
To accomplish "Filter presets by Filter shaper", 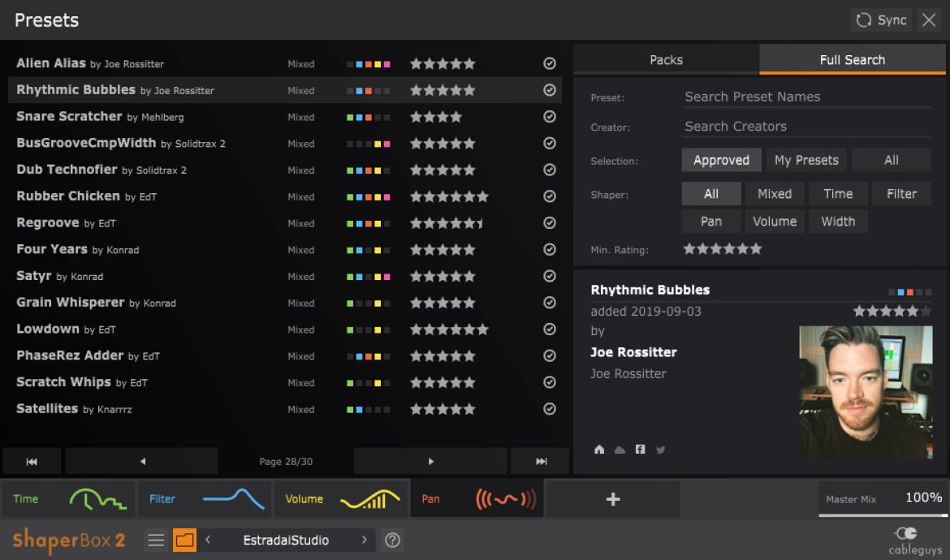I will pos(901,194).
